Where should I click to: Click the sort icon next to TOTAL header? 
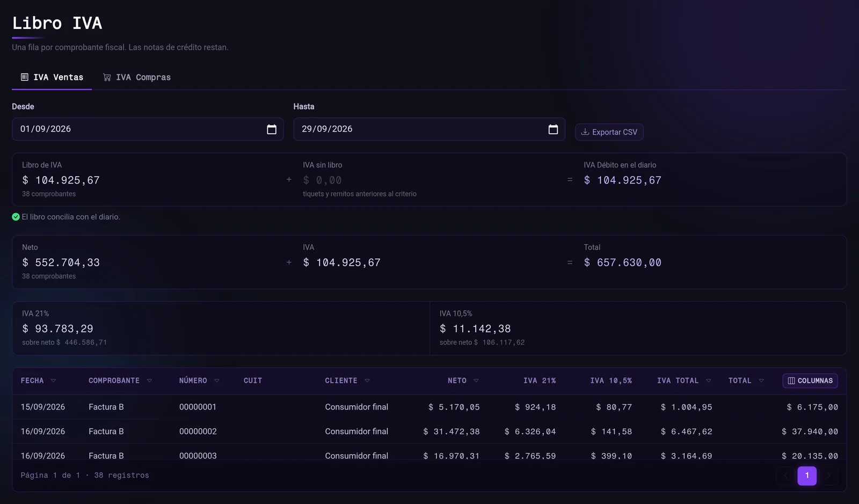click(761, 381)
